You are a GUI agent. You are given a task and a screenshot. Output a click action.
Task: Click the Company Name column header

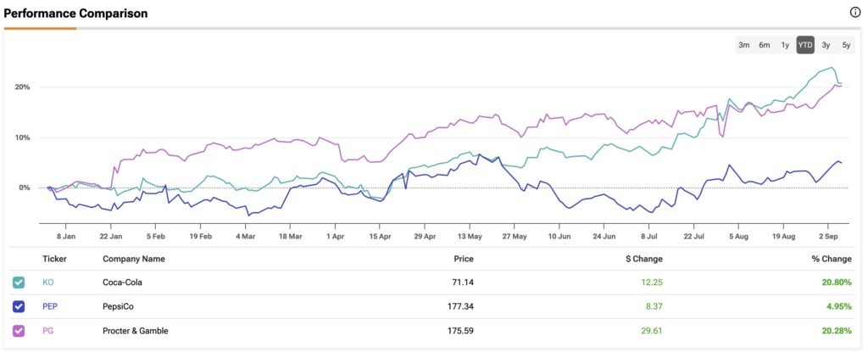click(134, 259)
